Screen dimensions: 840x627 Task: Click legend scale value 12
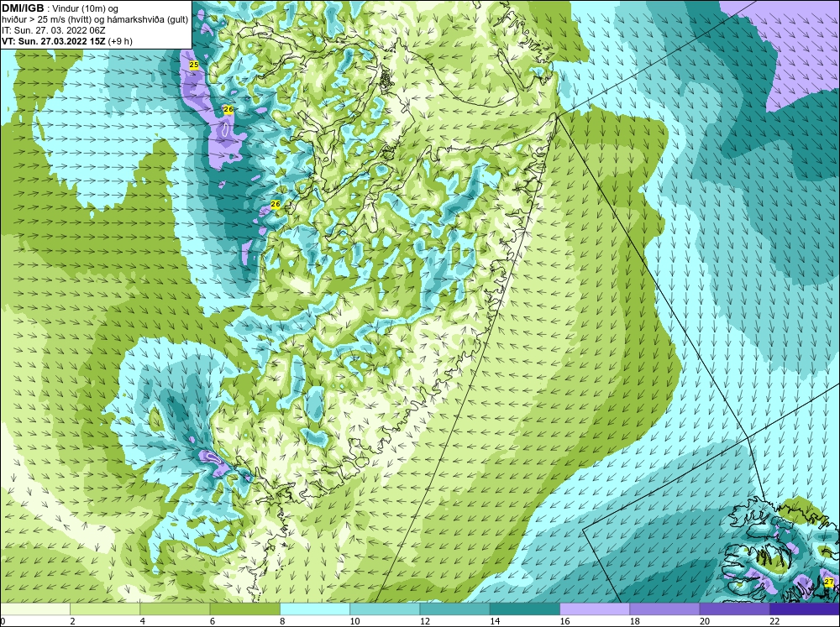point(425,621)
